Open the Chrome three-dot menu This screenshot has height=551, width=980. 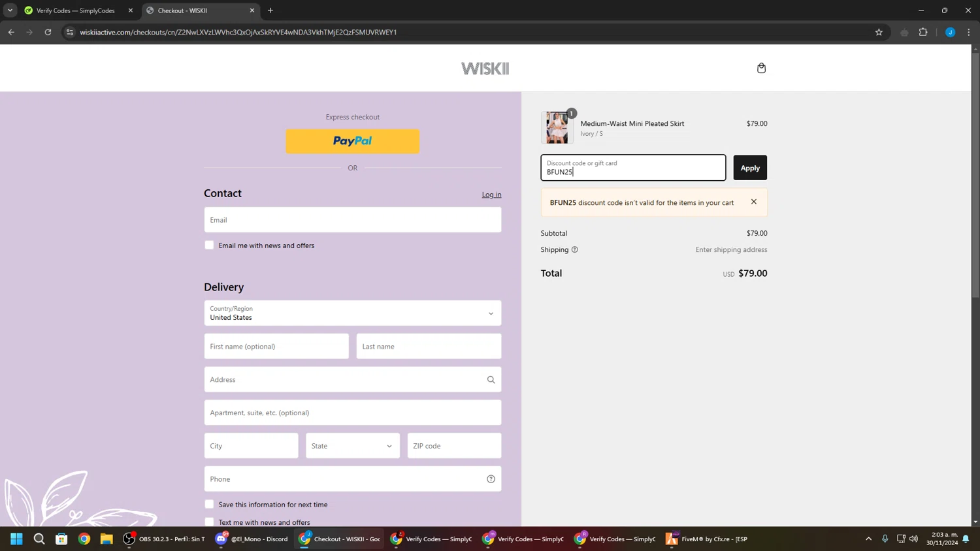(x=969, y=32)
